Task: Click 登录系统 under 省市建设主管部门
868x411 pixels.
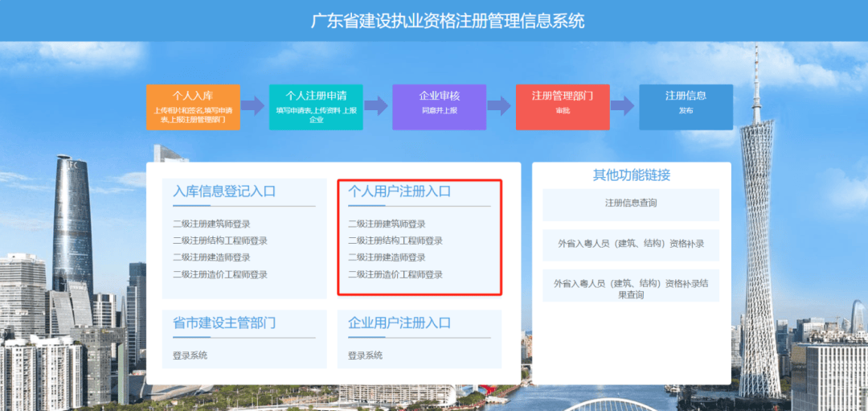Action: 190,355
